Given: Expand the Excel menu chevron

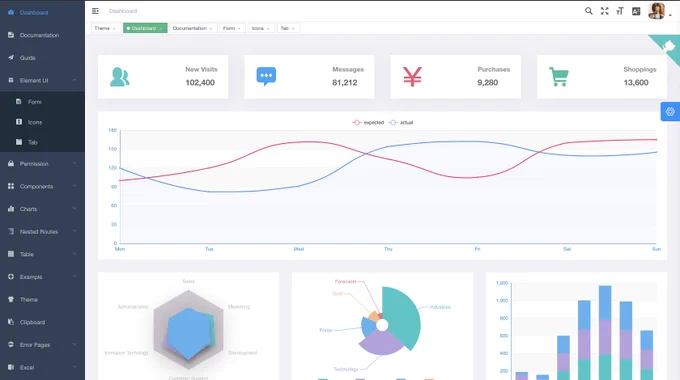Looking at the screenshot, I should pyautogui.click(x=74, y=367).
